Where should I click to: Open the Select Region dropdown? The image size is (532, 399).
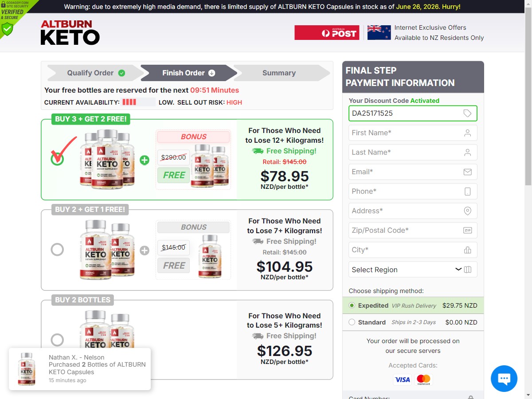pyautogui.click(x=413, y=270)
